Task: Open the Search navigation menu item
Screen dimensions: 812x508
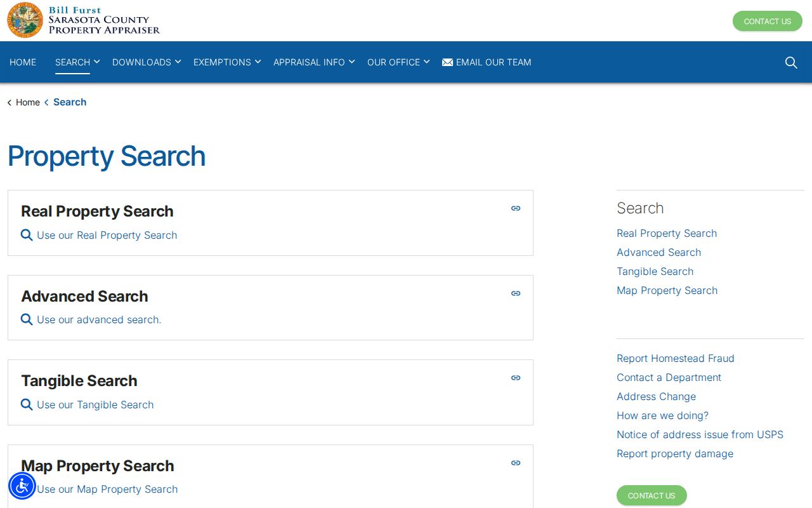Action: 72,62
